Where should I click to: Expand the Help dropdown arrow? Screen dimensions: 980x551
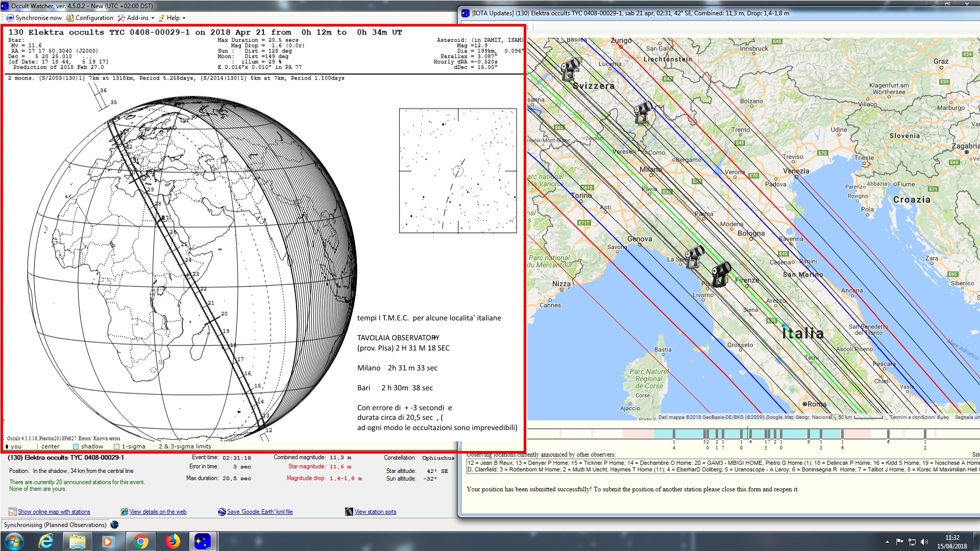pyautogui.click(x=184, y=18)
